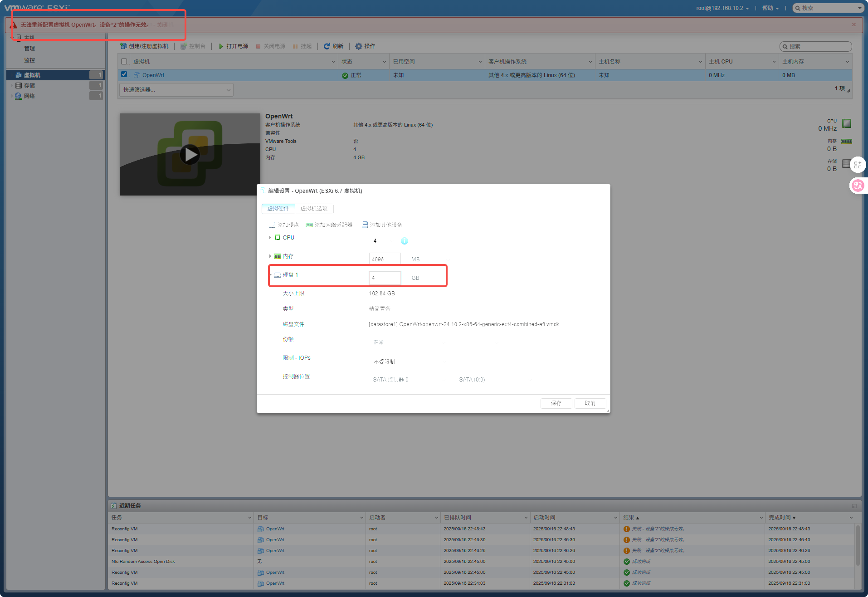
Task: Select Manage (管理) in the navigator
Action: click(x=29, y=49)
